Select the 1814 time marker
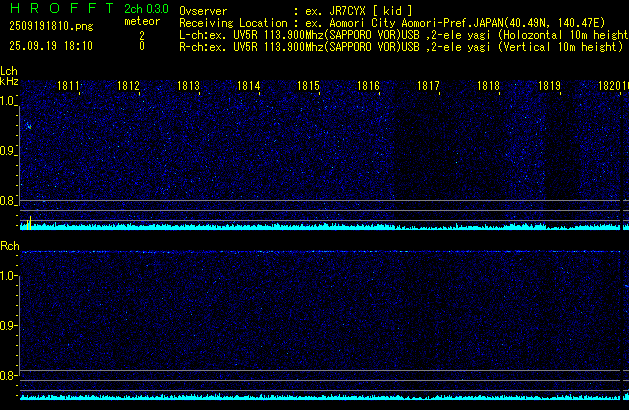The height and width of the screenshot is (410, 629). click(x=249, y=87)
